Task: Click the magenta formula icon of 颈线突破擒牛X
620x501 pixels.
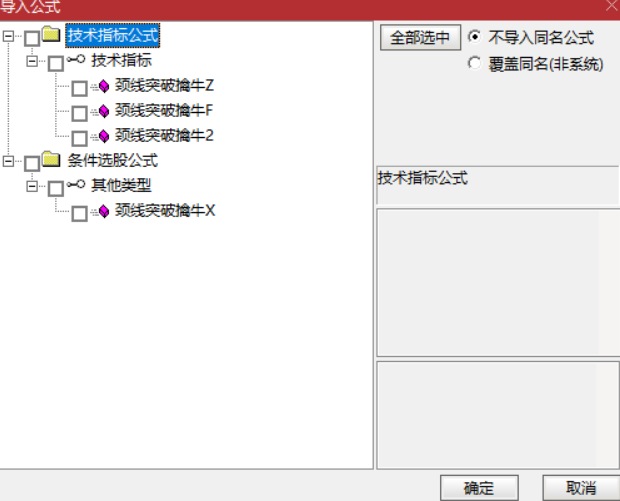Action: (x=104, y=211)
